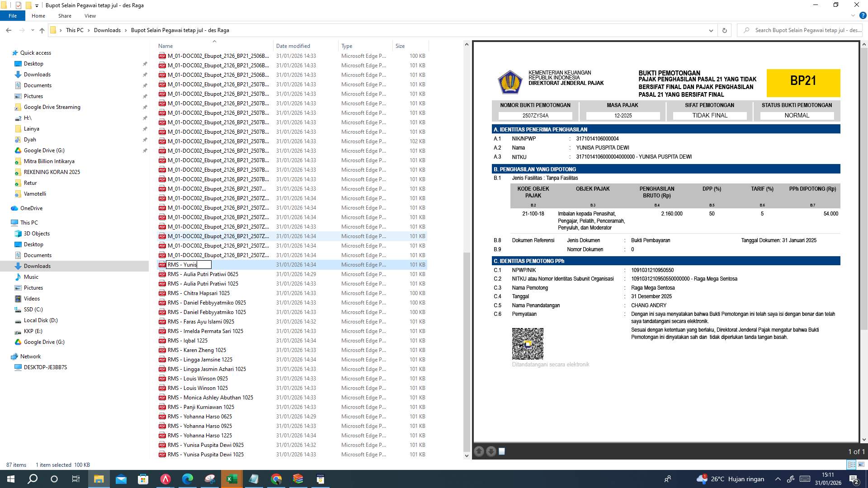Open Excel from the taskbar
Image resolution: width=868 pixels, height=488 pixels.
click(x=232, y=479)
